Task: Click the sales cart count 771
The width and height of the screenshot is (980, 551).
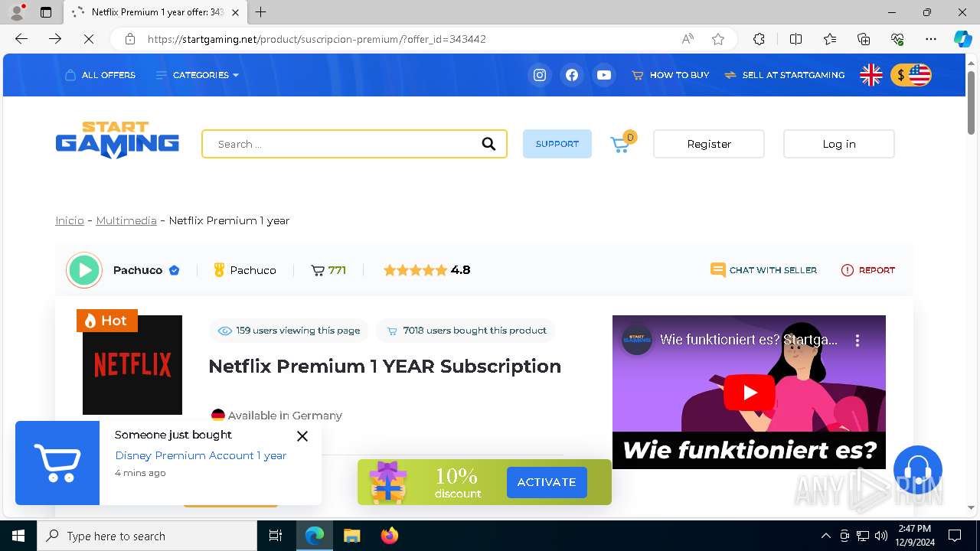Action: (328, 270)
